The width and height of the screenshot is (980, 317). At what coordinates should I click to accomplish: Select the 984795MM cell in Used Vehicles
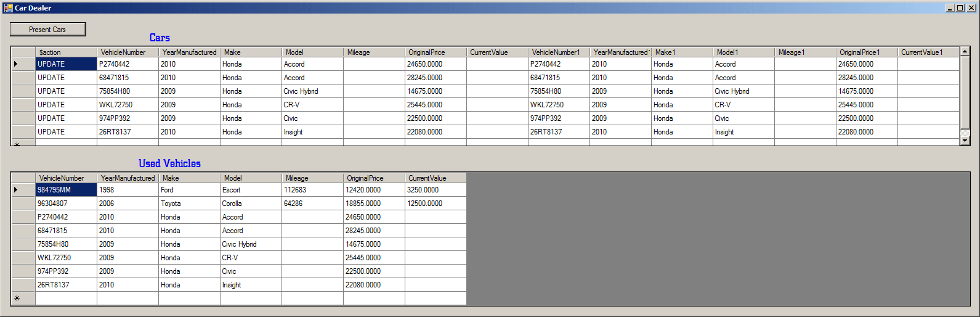coord(66,190)
